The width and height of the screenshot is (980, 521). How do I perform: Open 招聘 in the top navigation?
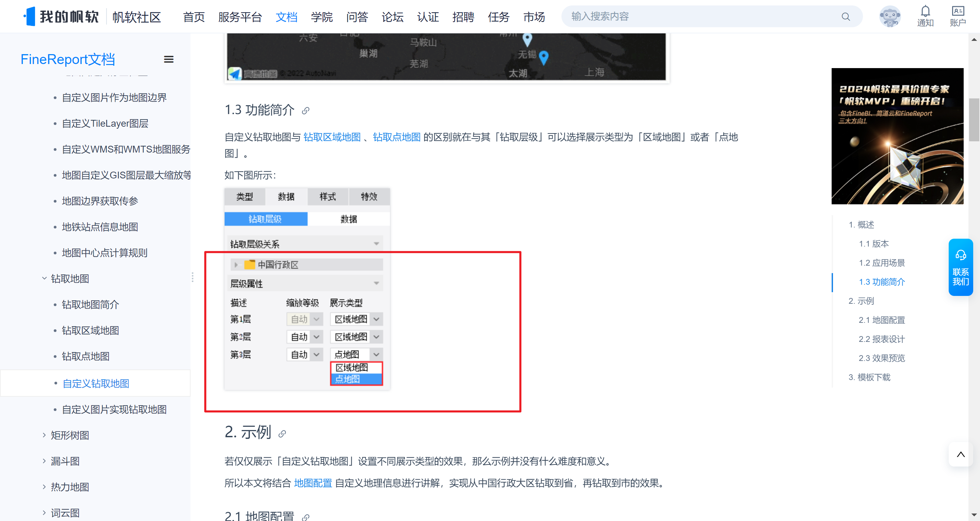coord(463,17)
